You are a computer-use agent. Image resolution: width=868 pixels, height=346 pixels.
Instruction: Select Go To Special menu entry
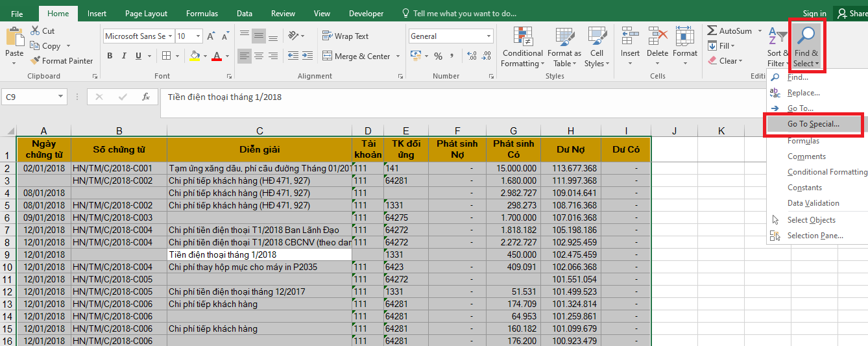pos(813,124)
